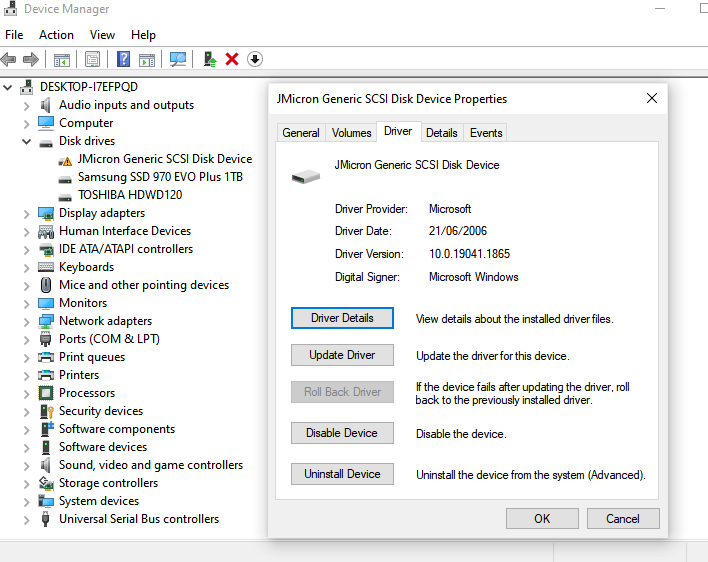Viewport: 708px width, 562px height.
Task: Click the Properties toolbar icon
Action: point(93,59)
